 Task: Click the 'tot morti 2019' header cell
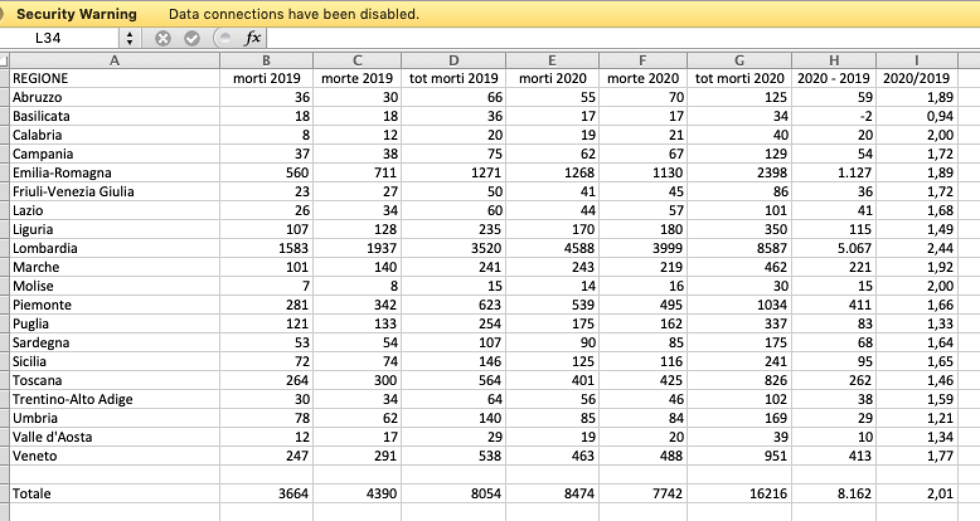point(453,78)
